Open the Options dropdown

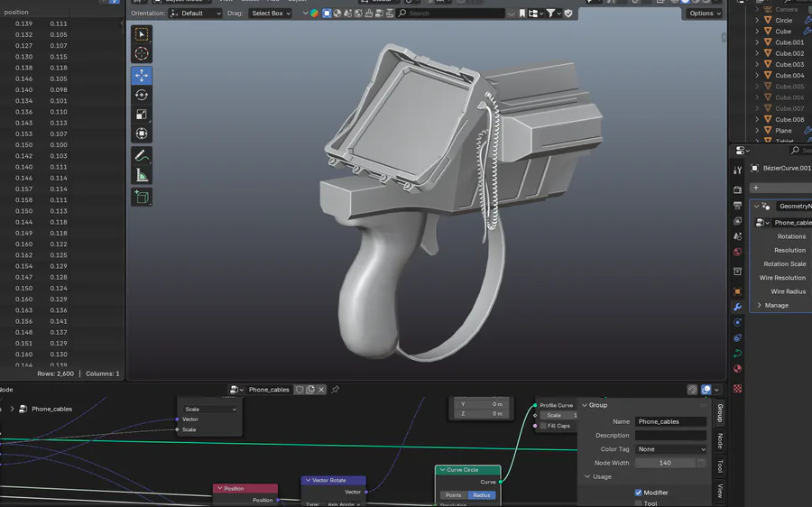[705, 14]
